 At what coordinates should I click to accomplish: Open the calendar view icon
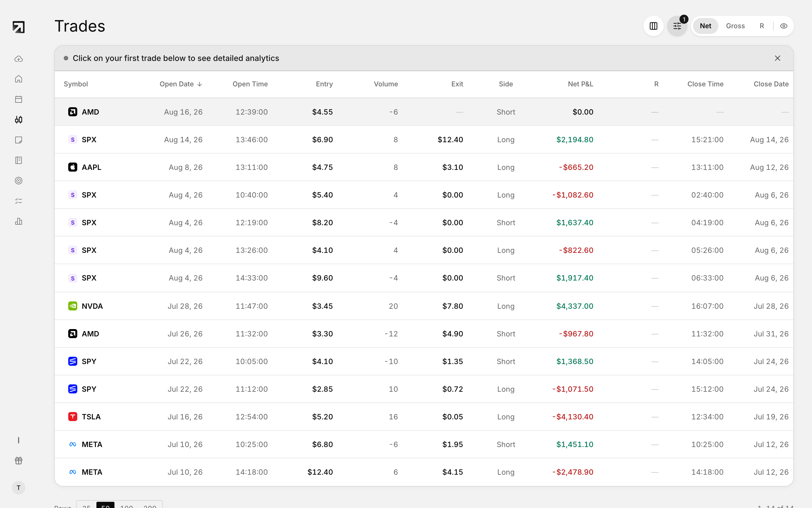click(18, 99)
